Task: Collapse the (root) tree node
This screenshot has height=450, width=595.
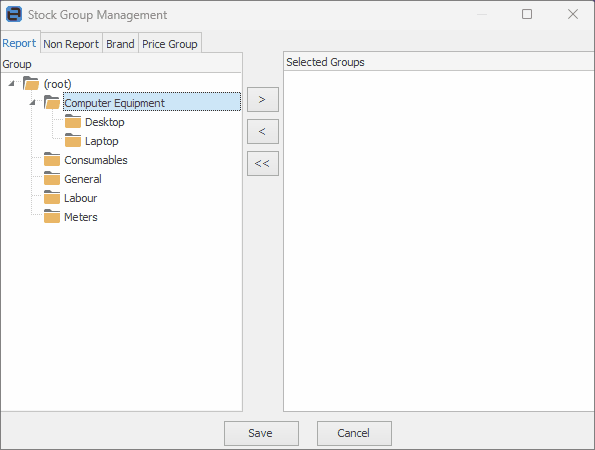Action: [11, 83]
